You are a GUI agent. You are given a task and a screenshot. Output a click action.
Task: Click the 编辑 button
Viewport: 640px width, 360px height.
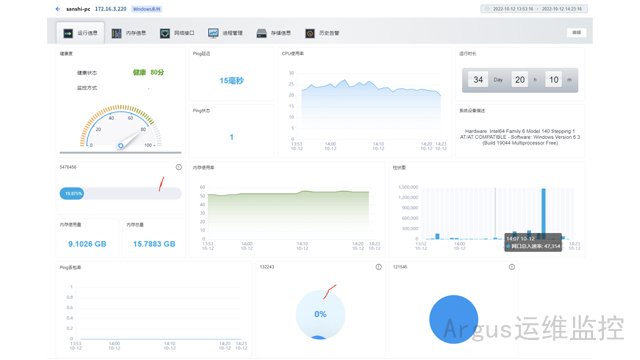pos(576,33)
